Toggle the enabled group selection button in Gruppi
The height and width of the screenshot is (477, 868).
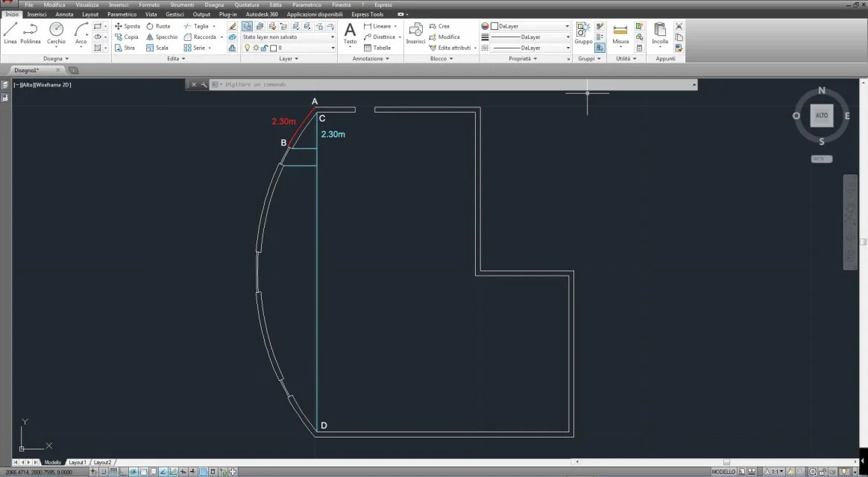pos(600,48)
